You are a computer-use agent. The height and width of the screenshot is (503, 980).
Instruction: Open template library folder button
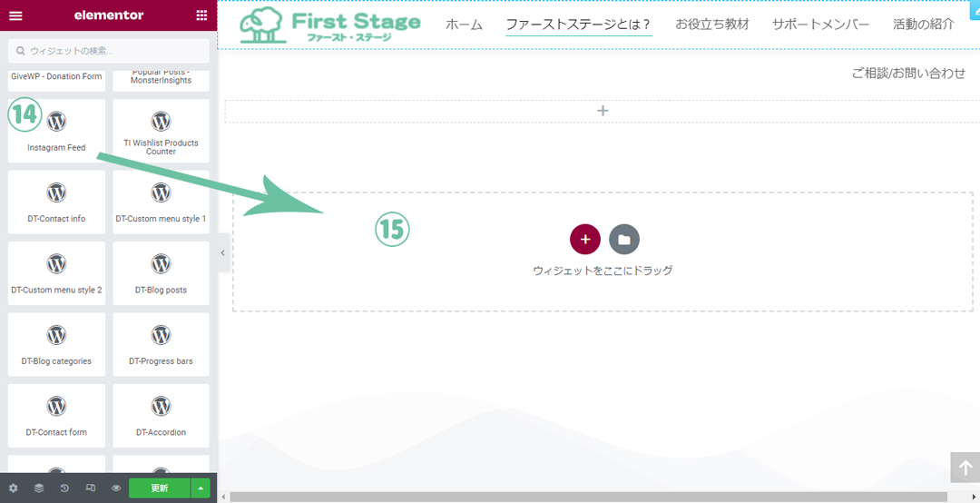click(624, 240)
